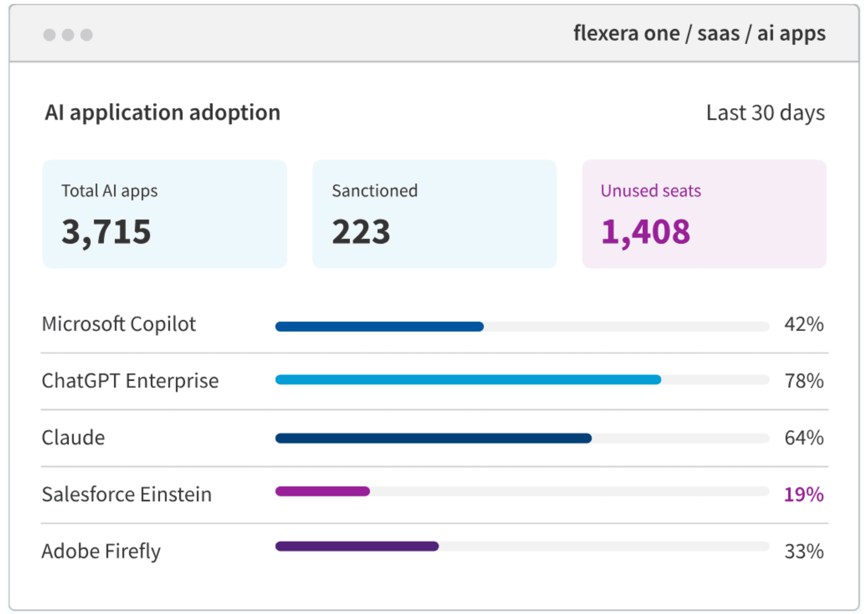Click the 33% Adobe Firefly percentage
This screenshot has height=614, width=868.
pyautogui.click(x=804, y=551)
